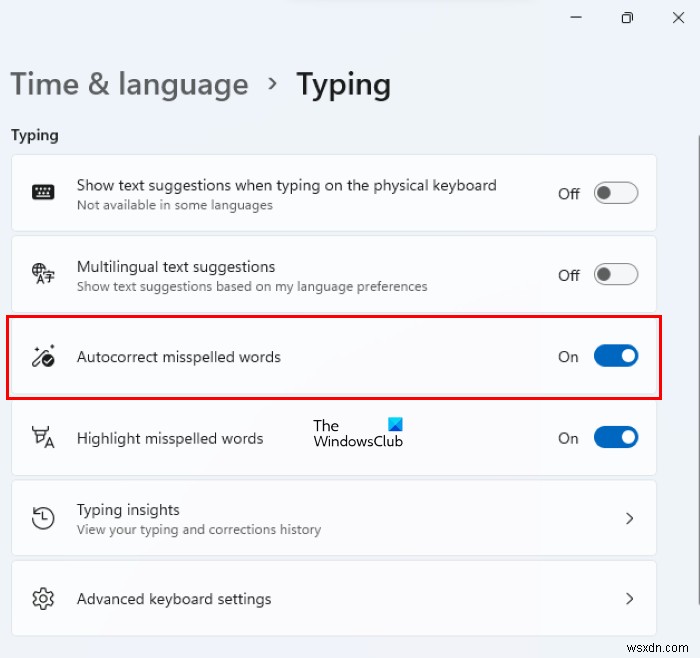Screen dimensions: 700x658
Task: Click the 'On' status next to Highlight misspelled
Action: [x=568, y=438]
